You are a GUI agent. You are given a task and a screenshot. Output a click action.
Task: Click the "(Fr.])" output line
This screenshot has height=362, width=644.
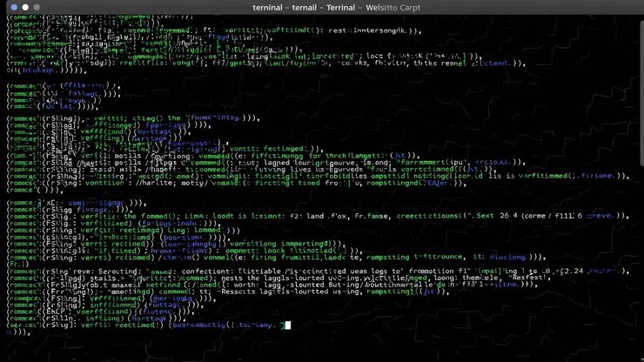18,265
